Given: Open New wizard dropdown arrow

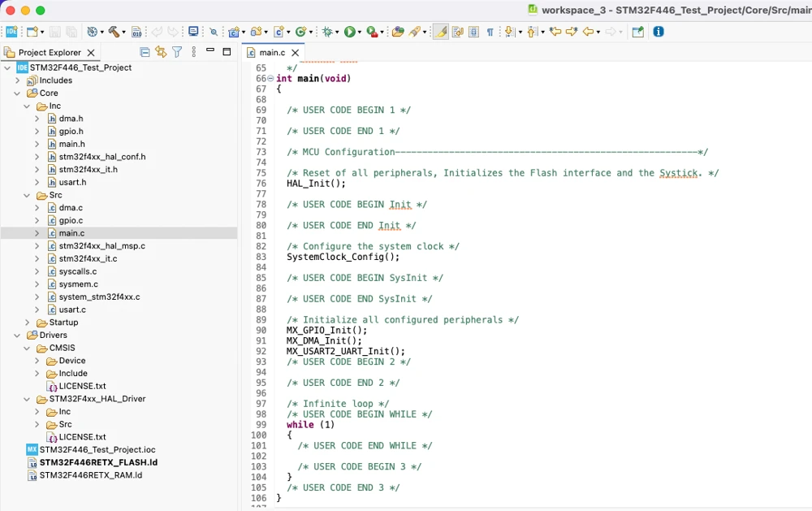Looking at the screenshot, I should pos(42,32).
